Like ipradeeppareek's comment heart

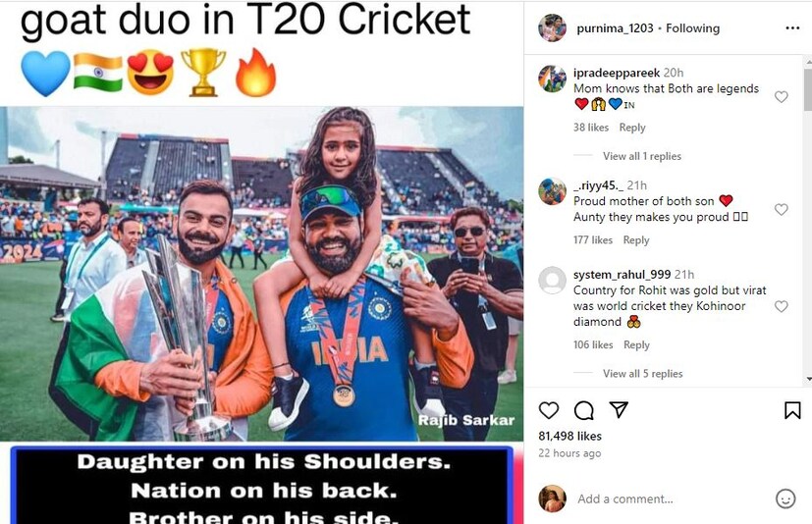pyautogui.click(x=781, y=97)
